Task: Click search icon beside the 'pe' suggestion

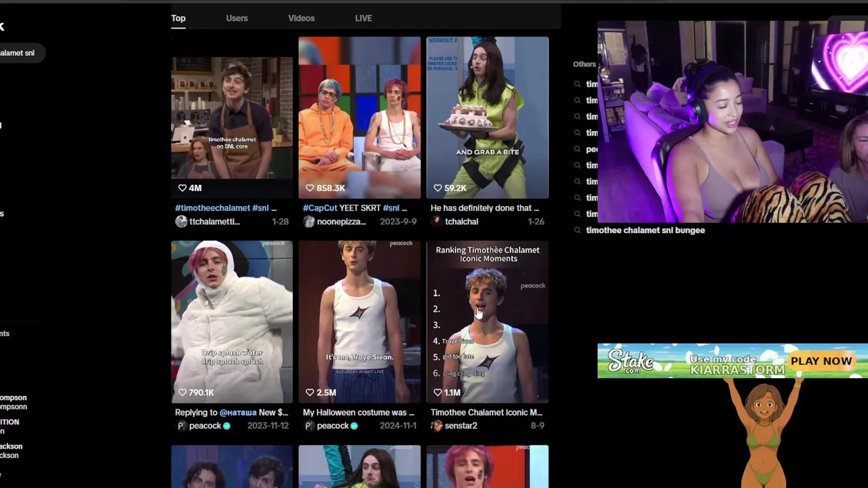Action: (x=577, y=149)
